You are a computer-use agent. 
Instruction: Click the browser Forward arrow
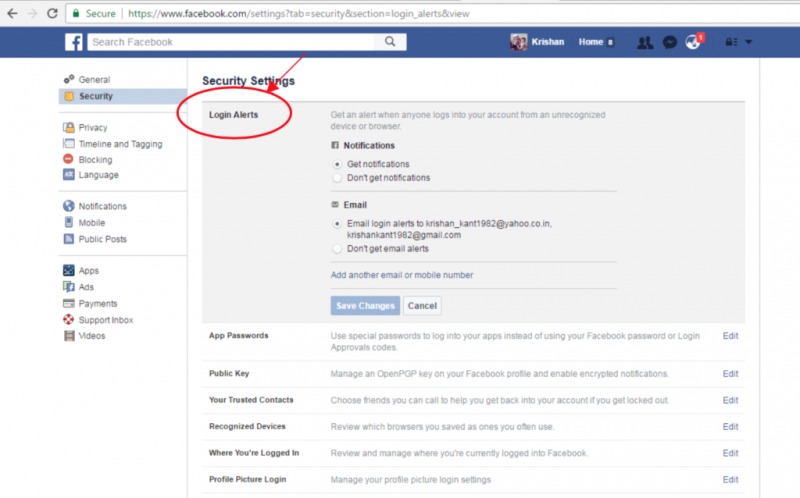32,13
